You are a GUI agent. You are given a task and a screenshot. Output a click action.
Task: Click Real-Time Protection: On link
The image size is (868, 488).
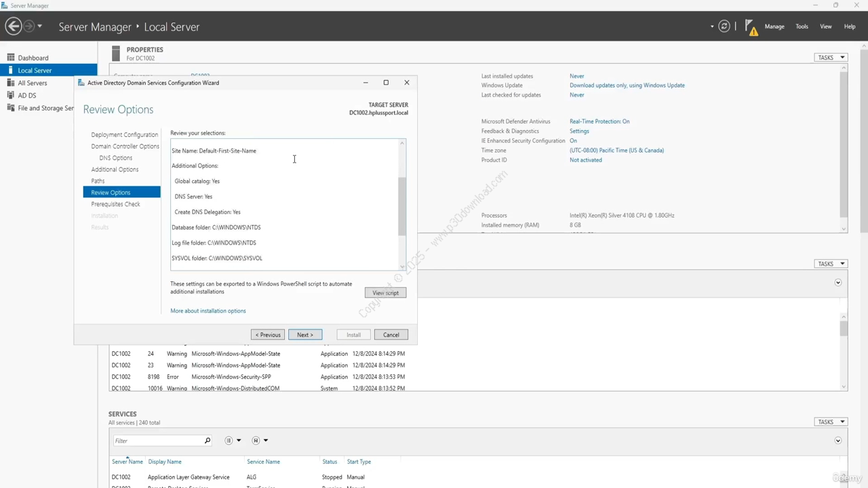click(x=599, y=121)
